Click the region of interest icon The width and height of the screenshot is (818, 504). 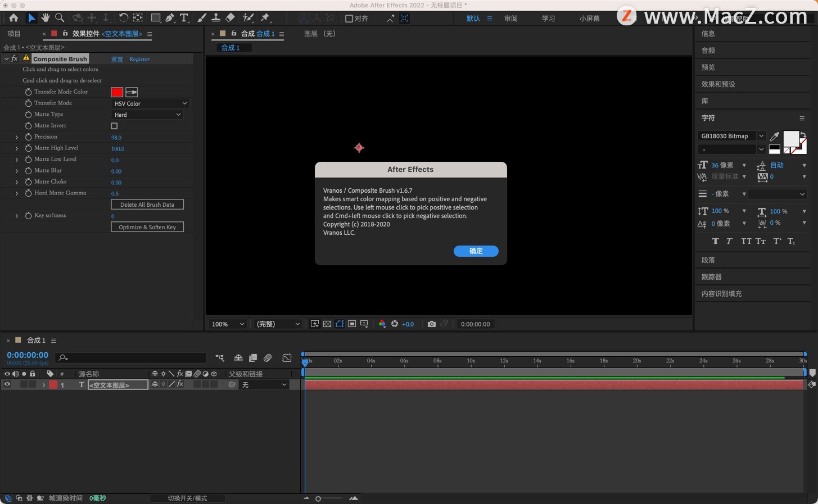click(352, 324)
